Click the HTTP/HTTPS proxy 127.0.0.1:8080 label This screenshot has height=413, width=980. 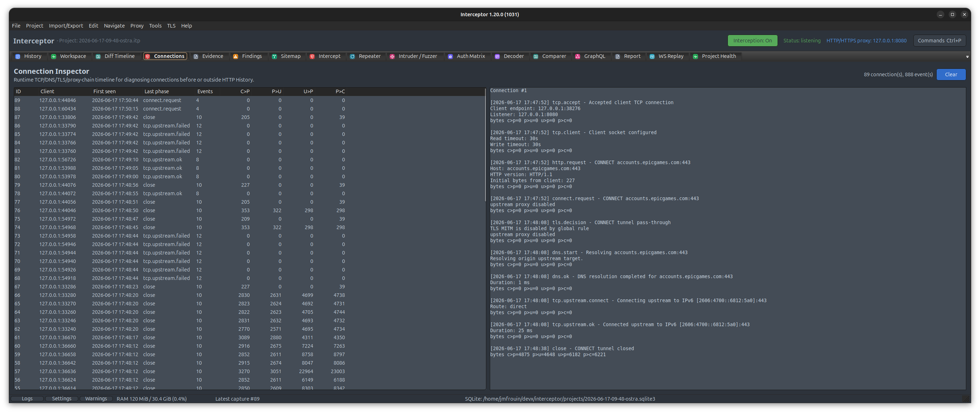(866, 40)
